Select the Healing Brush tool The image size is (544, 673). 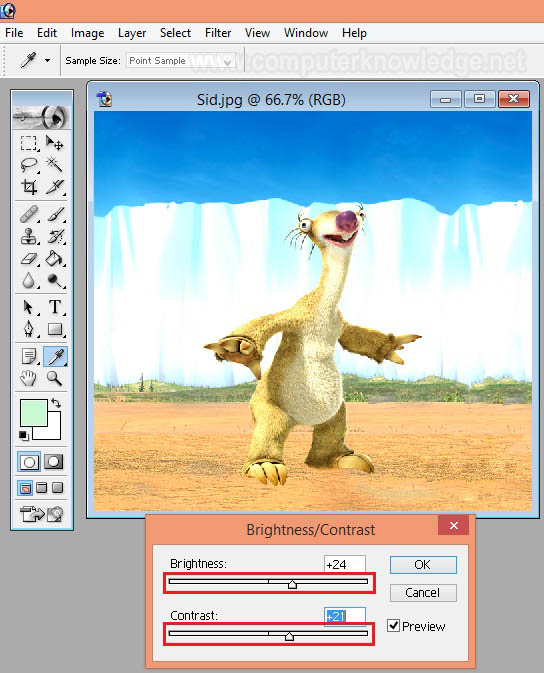click(29, 214)
